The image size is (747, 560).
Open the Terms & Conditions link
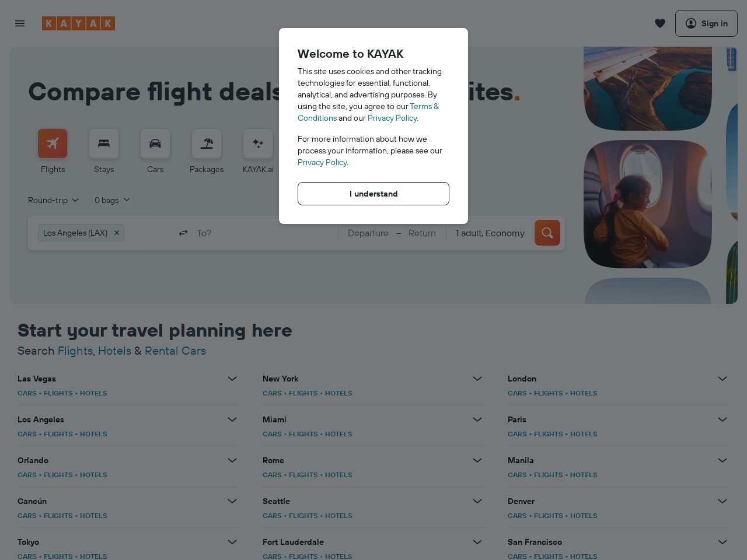point(368,112)
